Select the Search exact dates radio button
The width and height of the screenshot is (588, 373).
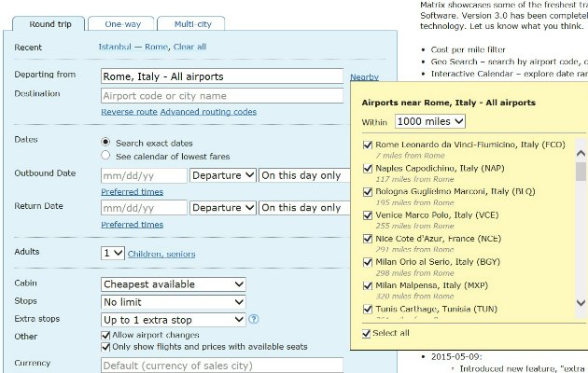tap(106, 141)
